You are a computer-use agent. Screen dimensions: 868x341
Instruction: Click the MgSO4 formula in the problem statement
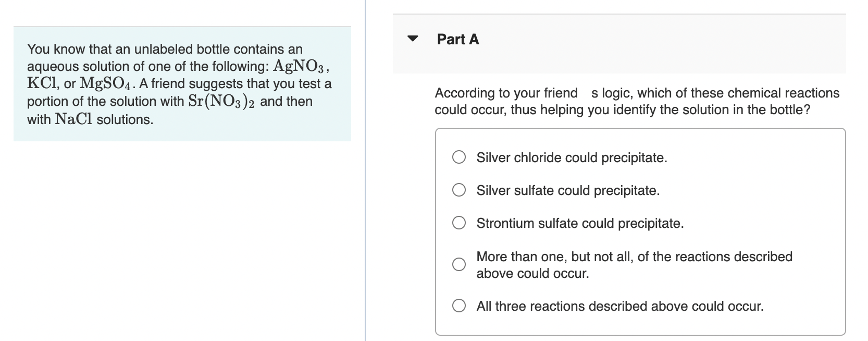[106, 83]
